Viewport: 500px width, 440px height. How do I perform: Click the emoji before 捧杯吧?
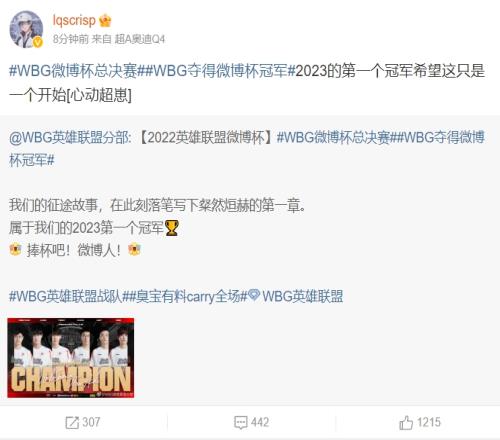[x=15, y=250]
